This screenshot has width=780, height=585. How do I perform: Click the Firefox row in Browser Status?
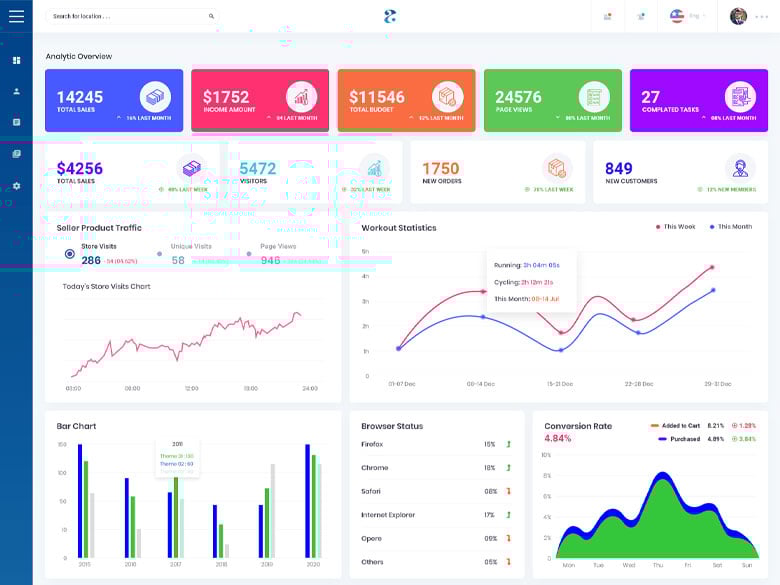[436, 444]
